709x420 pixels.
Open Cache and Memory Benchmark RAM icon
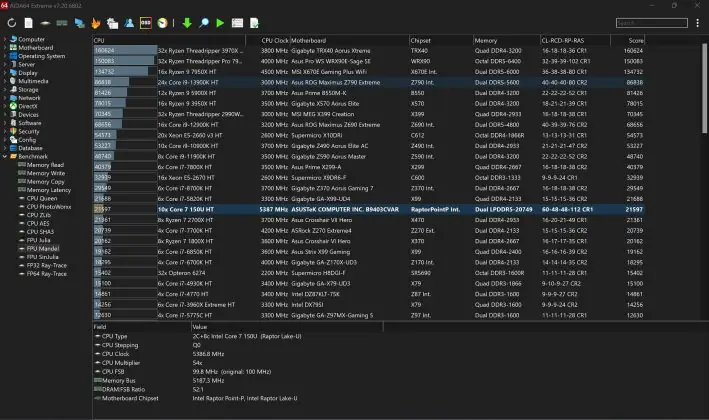click(x=62, y=23)
